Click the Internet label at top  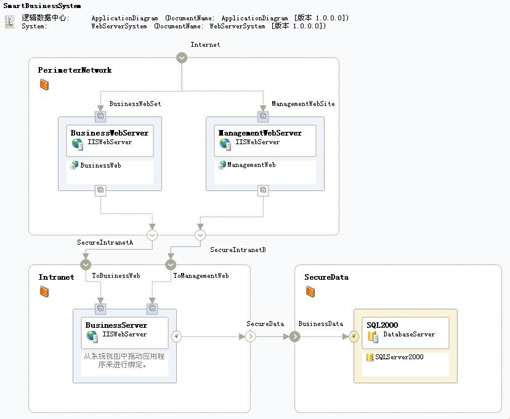(x=205, y=44)
